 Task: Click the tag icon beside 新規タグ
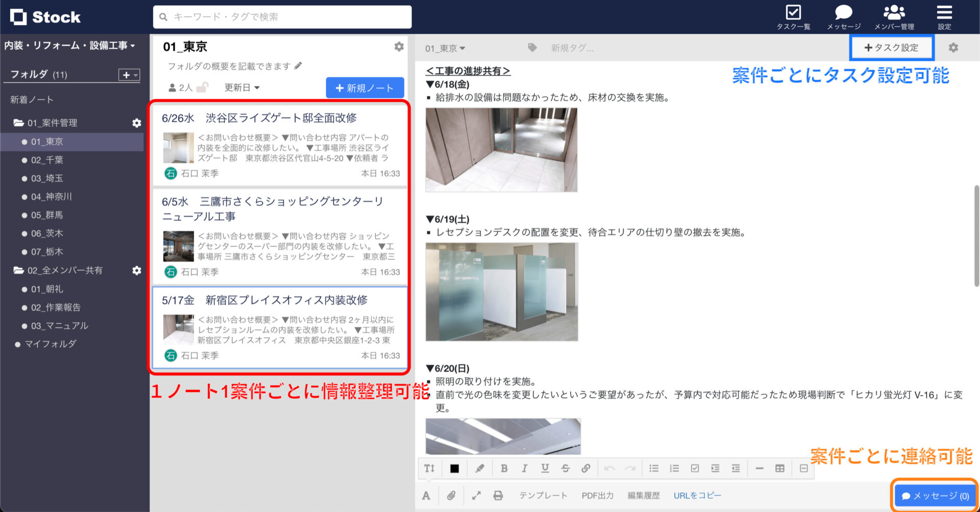click(x=532, y=47)
